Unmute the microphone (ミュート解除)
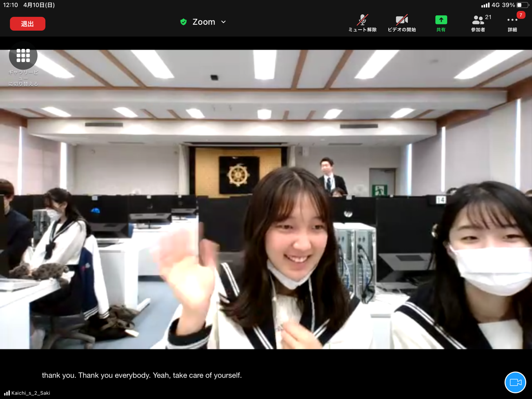This screenshot has height=399, width=532. 362,23
